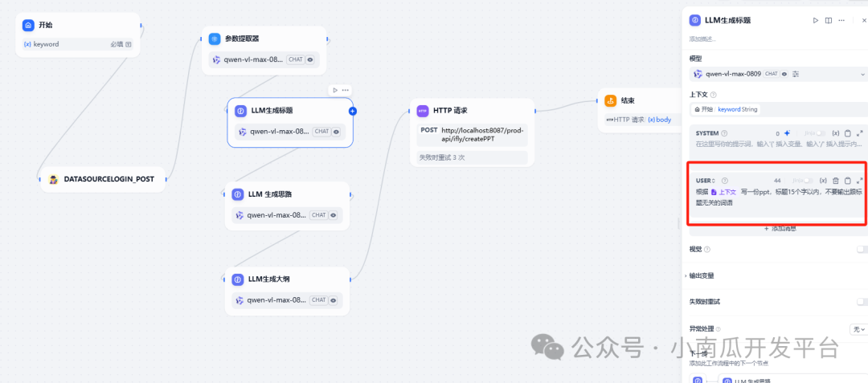Expand the SYSTEM prompt editor
The height and width of the screenshot is (383, 868).
[x=859, y=133]
